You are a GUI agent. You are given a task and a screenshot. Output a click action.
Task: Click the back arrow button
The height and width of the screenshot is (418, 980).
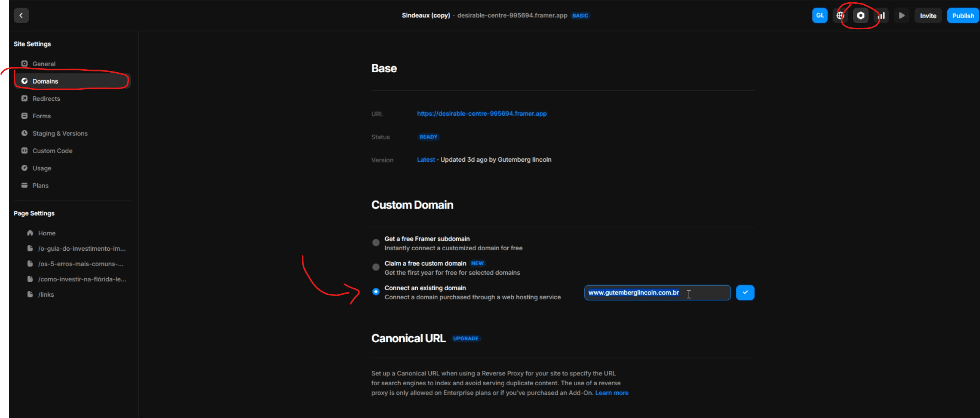21,16
